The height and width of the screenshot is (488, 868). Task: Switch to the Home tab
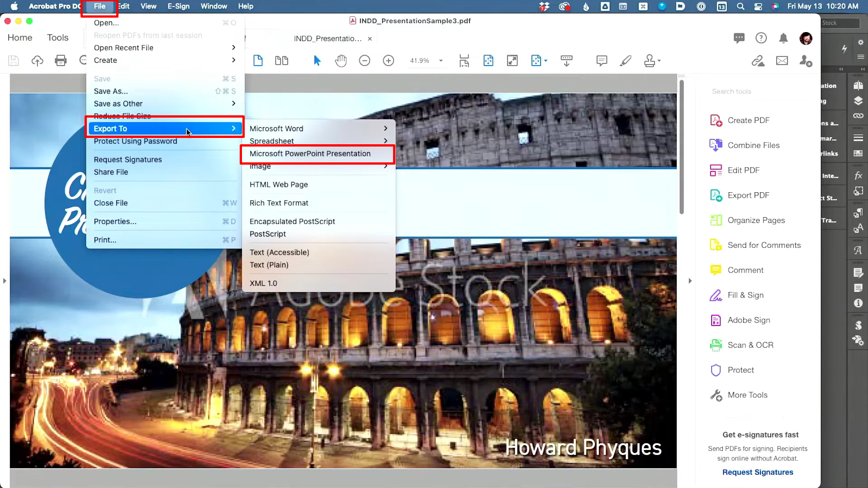(x=20, y=38)
